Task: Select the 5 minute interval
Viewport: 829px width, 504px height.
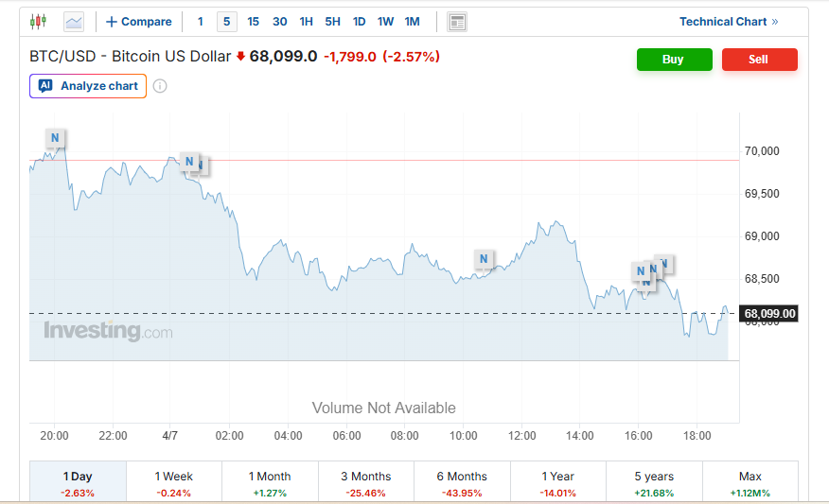Action: click(x=226, y=22)
